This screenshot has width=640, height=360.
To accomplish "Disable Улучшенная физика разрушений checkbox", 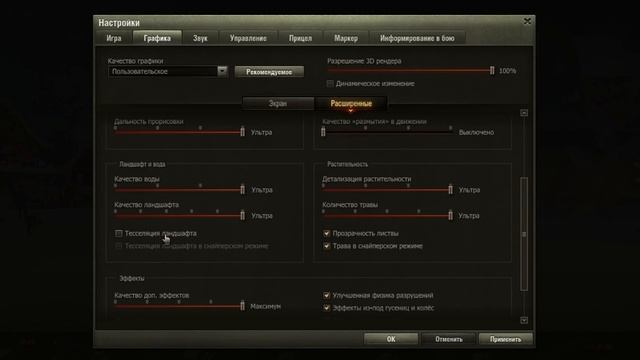I will [x=327, y=295].
